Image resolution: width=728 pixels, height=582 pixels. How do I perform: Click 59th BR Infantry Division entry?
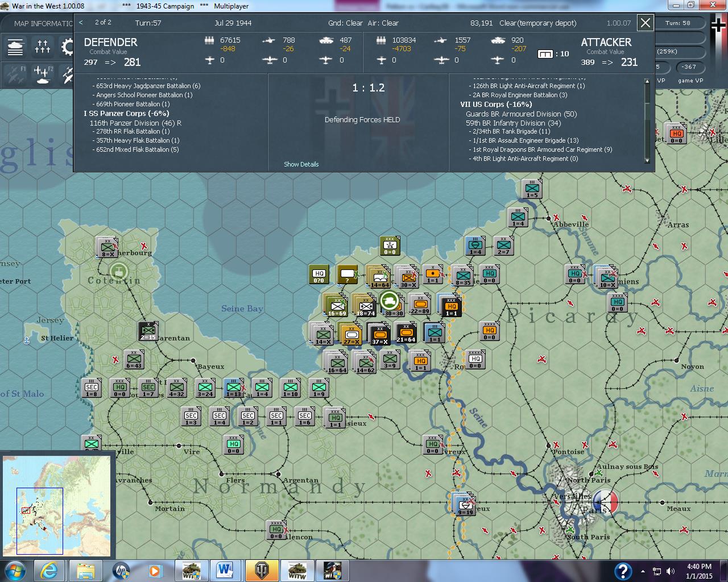point(513,123)
